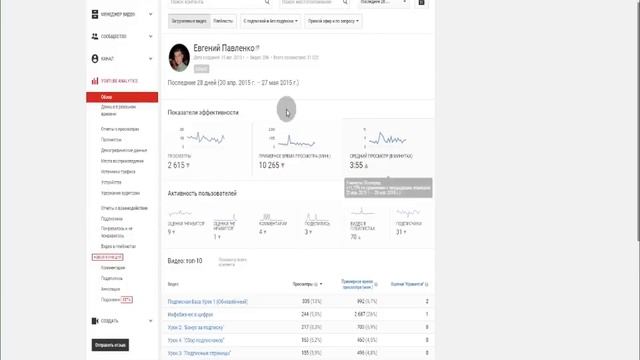This screenshot has width=640, height=360.
Task: Expand the КАНАЛ sidebar section
Action: pos(151,59)
